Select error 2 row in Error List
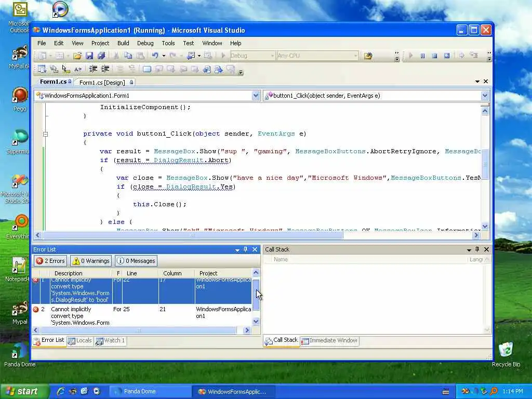 click(142, 315)
